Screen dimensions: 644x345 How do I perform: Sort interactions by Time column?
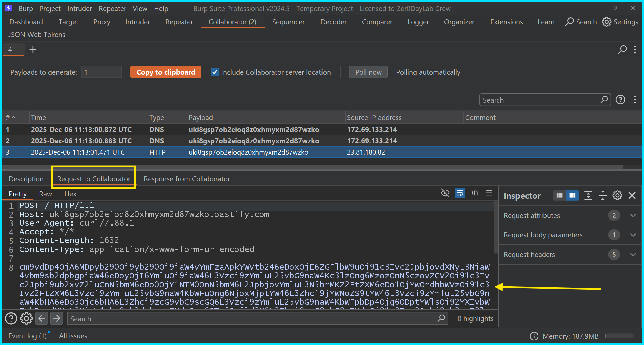click(x=88, y=118)
